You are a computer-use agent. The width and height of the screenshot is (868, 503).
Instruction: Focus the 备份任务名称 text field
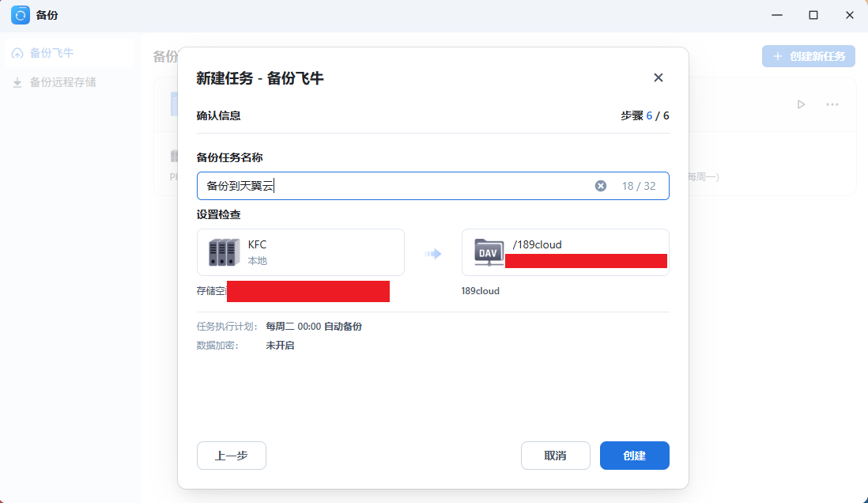[x=395, y=186]
